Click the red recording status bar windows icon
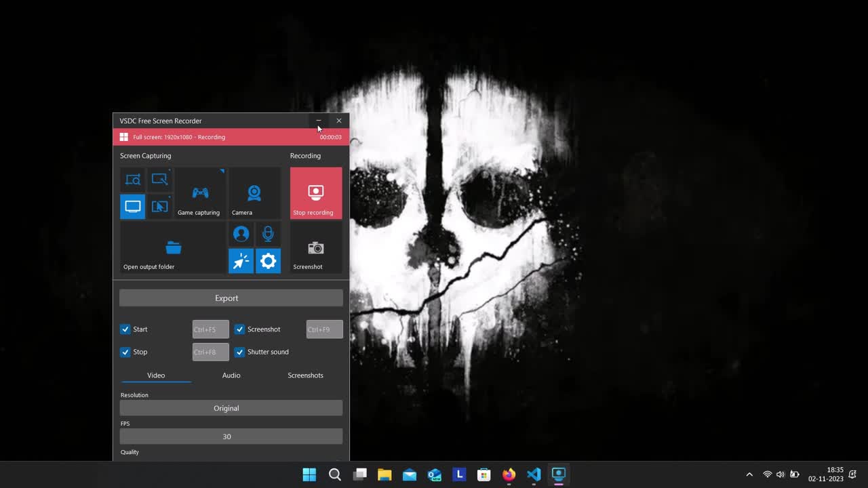The height and width of the screenshot is (488, 868). coord(124,137)
